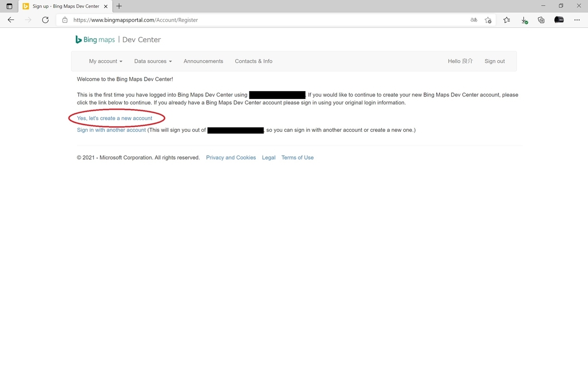
Task: Click the Bing maps logo
Action: click(x=95, y=40)
